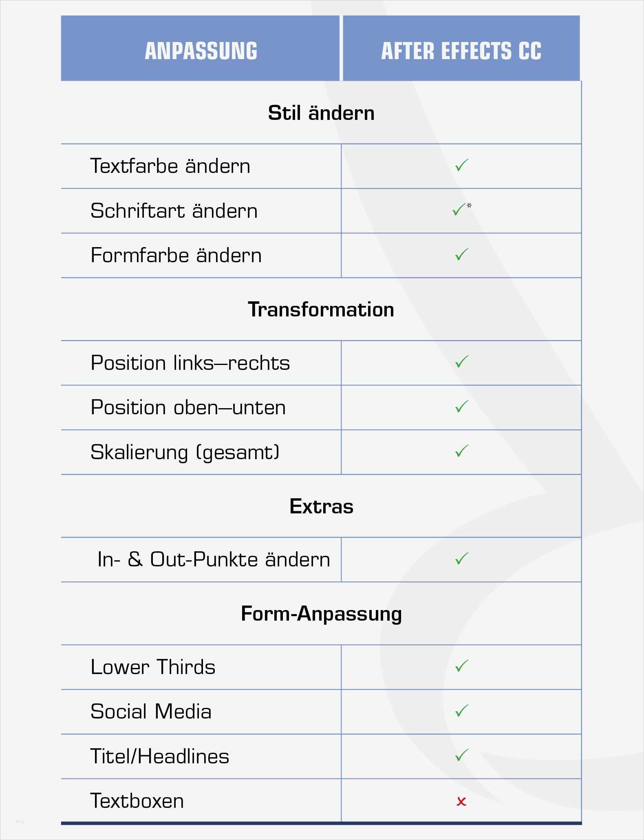Select the ANPASSUNG column header
Image resolution: width=644 pixels, height=840 pixels.
[x=201, y=51]
